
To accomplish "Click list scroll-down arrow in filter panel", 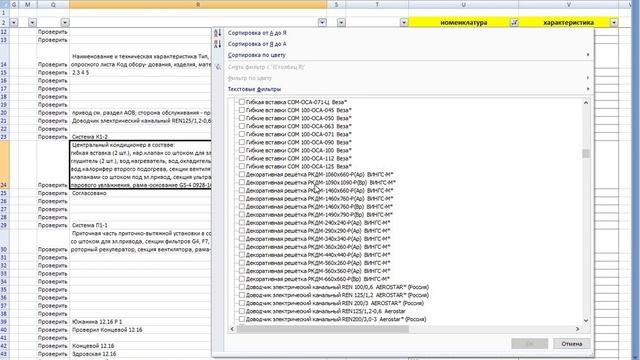I will (586, 321).
